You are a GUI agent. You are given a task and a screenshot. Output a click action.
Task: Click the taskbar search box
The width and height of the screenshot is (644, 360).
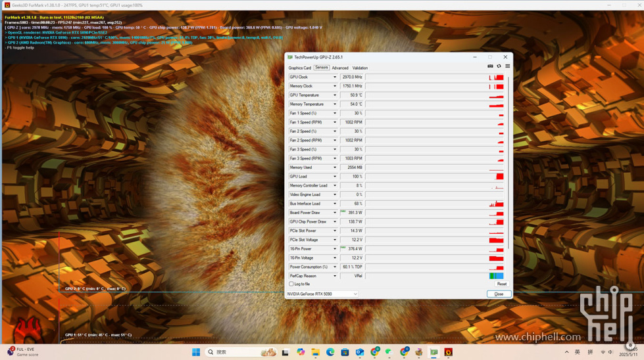[241, 352]
